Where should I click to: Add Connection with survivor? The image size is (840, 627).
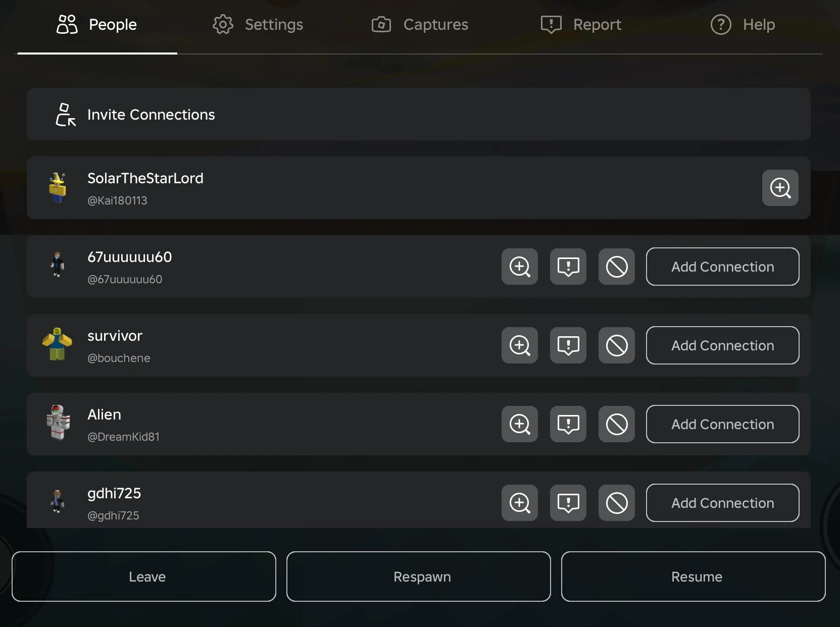click(x=722, y=345)
